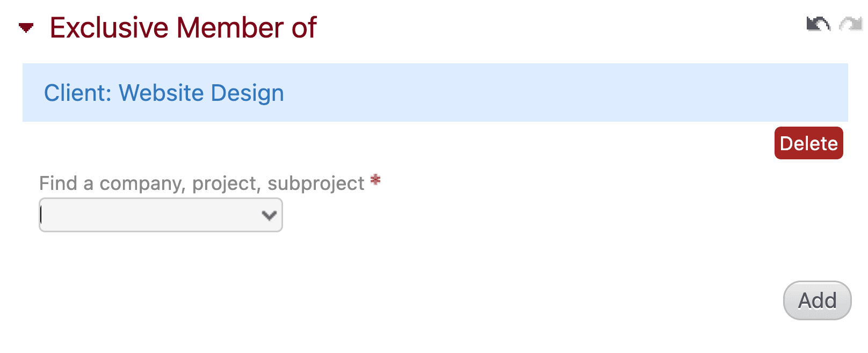This screenshot has width=868, height=353.
Task: Click the dropdown chevron arrow
Action: tap(269, 215)
